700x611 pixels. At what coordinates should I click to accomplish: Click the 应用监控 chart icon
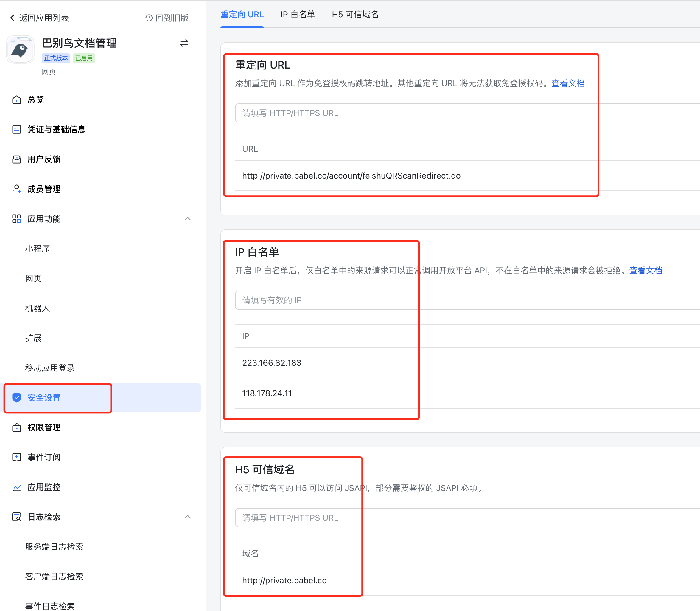tap(17, 487)
